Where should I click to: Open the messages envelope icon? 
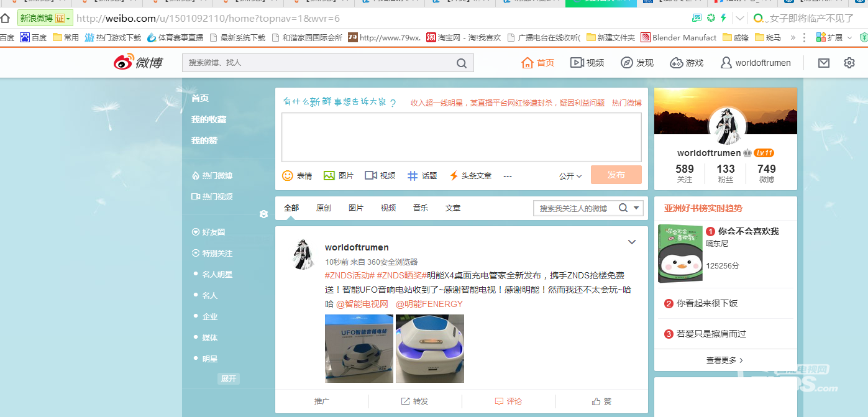click(824, 63)
